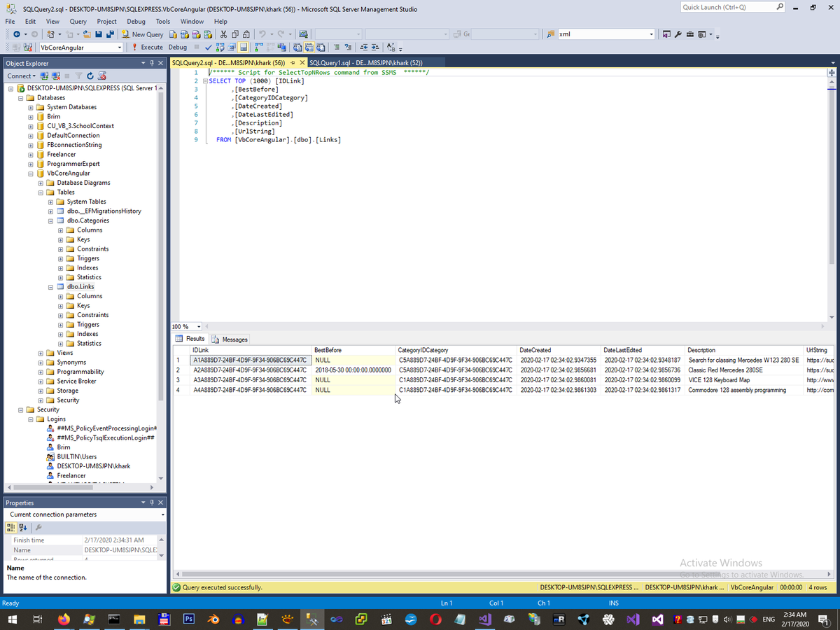This screenshot has height=630, width=840.
Task: Click the Results to Grid icon
Action: point(308,48)
